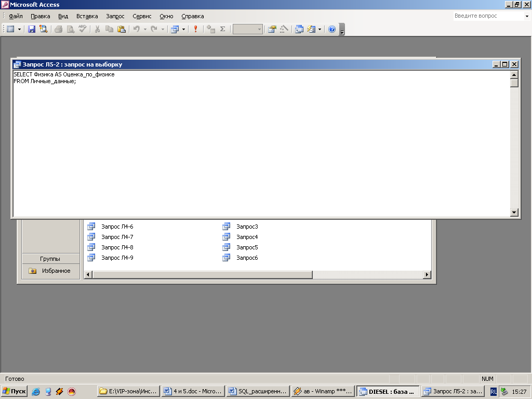
Task: Click the Copy icon in the toolbar
Action: click(109, 29)
